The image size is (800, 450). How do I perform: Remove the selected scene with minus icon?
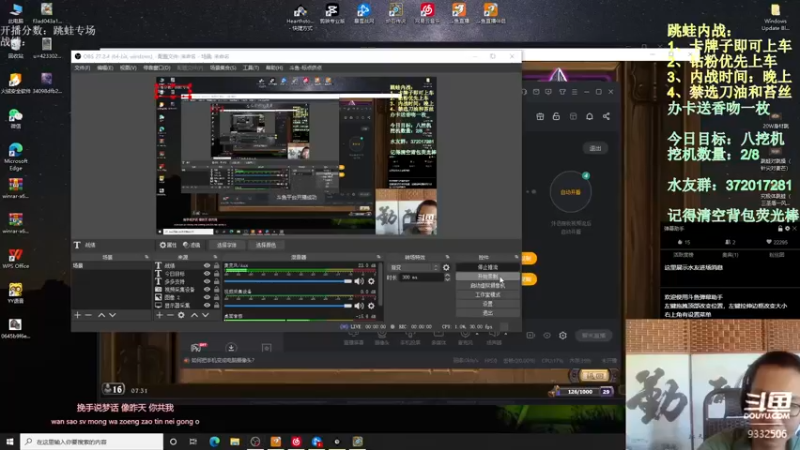click(88, 315)
